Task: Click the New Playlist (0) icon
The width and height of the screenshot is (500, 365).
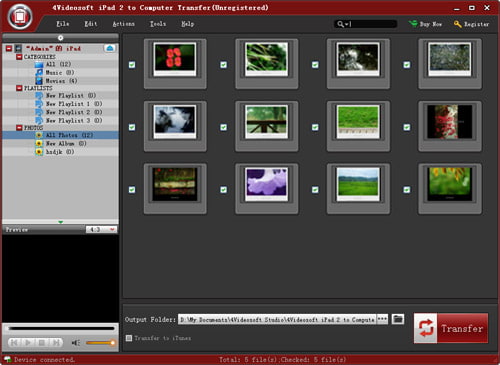Action: click(x=39, y=96)
